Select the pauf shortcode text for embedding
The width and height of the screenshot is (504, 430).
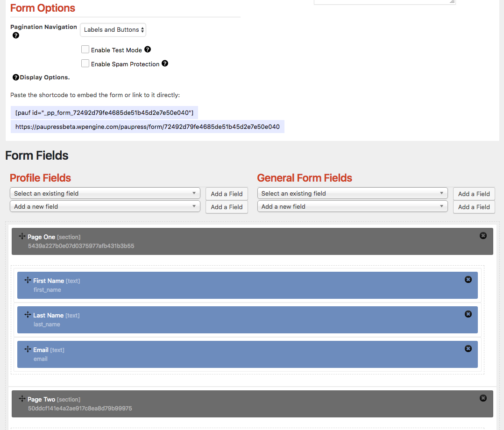104,112
